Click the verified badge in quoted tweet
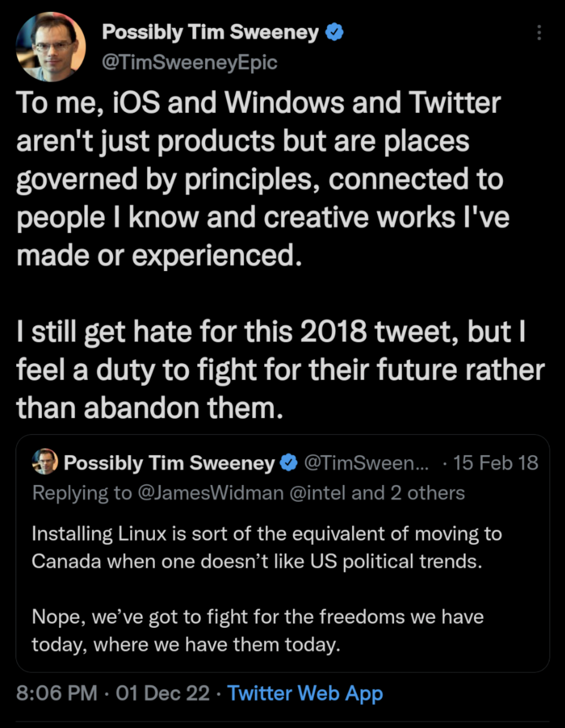The width and height of the screenshot is (565, 728). tap(289, 463)
